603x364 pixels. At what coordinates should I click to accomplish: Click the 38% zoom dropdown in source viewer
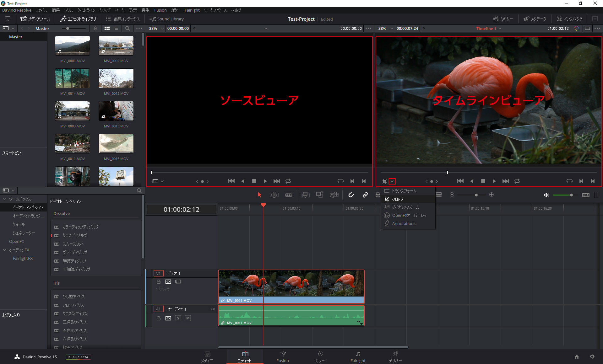click(155, 28)
